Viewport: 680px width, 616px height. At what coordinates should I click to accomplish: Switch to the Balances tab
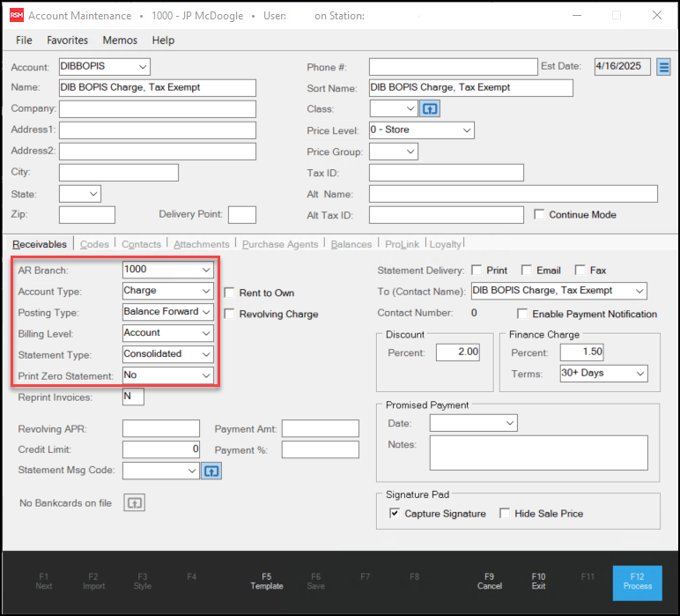tap(351, 244)
